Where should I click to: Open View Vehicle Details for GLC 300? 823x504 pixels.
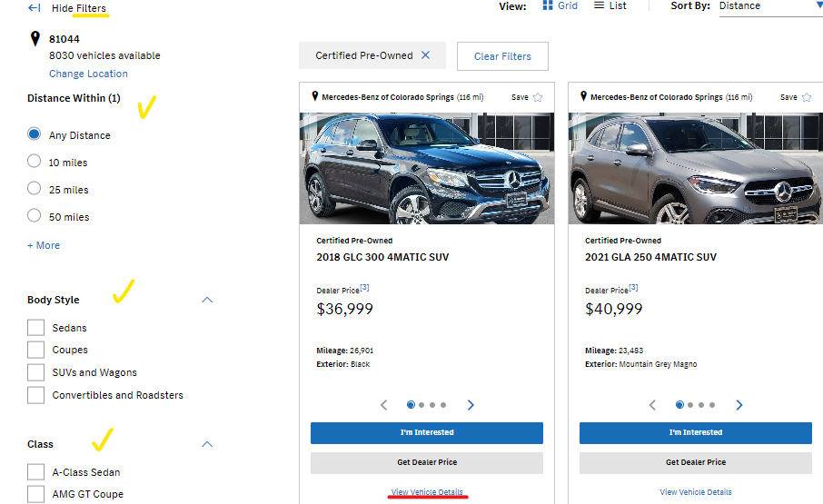click(427, 492)
